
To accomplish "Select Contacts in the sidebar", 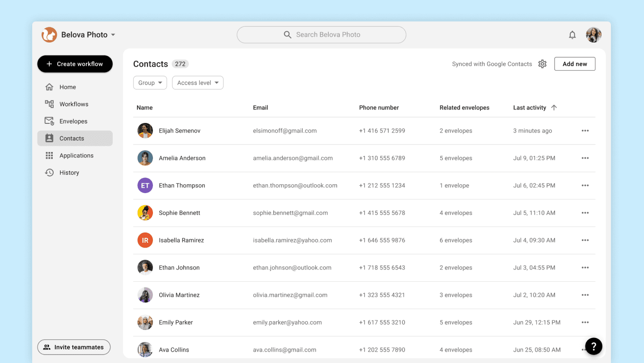I will (75, 139).
